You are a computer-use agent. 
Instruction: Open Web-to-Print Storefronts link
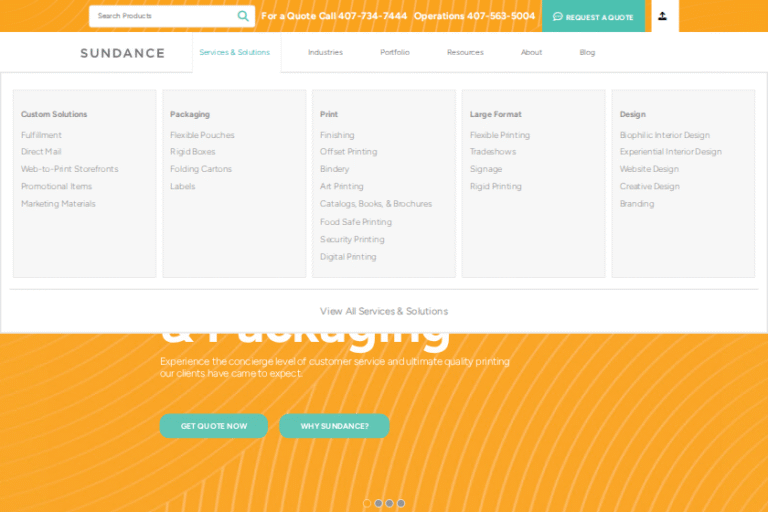pyautogui.click(x=69, y=169)
